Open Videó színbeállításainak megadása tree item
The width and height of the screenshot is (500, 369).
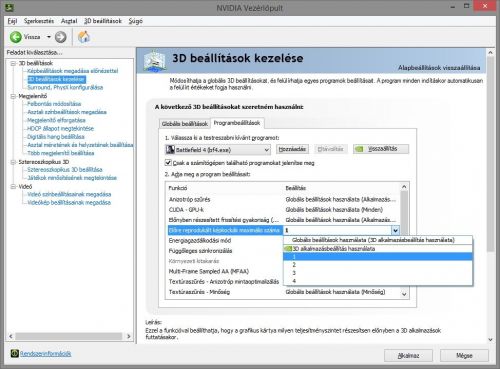69,194
